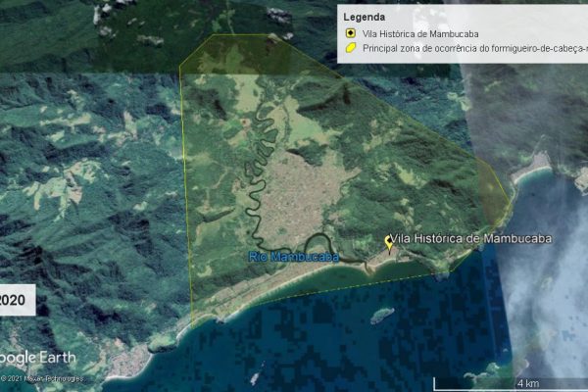Image resolution: width=588 pixels, height=392 pixels.
Task: Click the yellow polygon legend icon
Action: click(350, 47)
